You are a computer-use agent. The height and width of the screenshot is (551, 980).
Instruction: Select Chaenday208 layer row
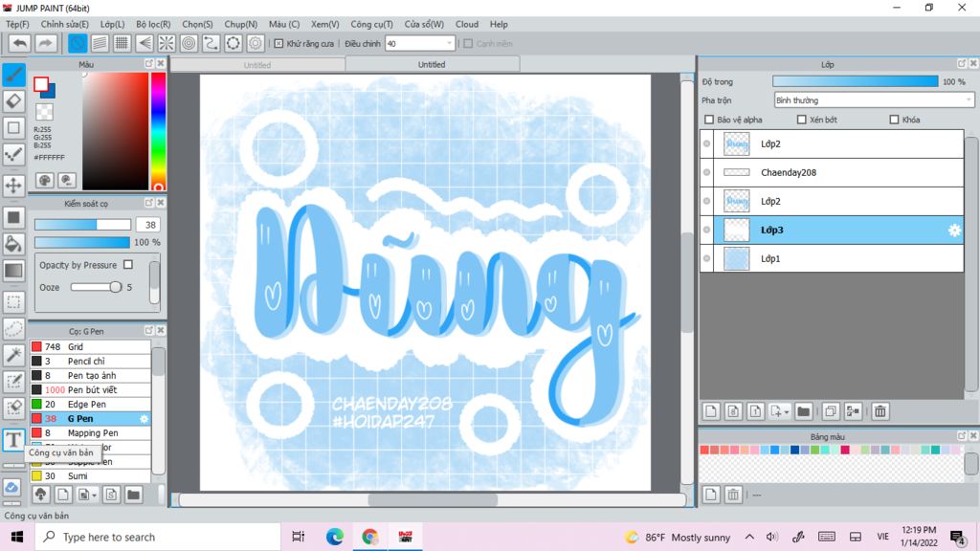(x=832, y=172)
